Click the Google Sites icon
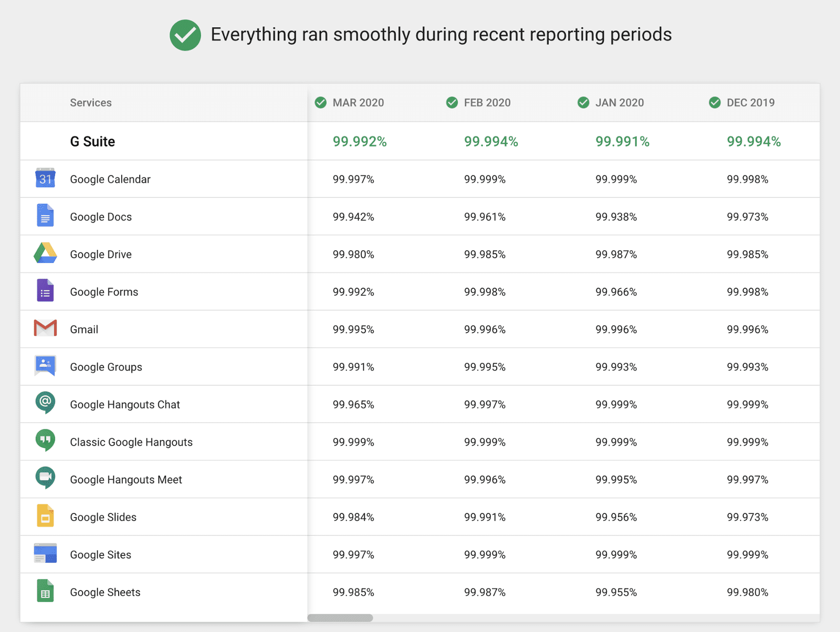The height and width of the screenshot is (632, 840). pyautogui.click(x=45, y=553)
